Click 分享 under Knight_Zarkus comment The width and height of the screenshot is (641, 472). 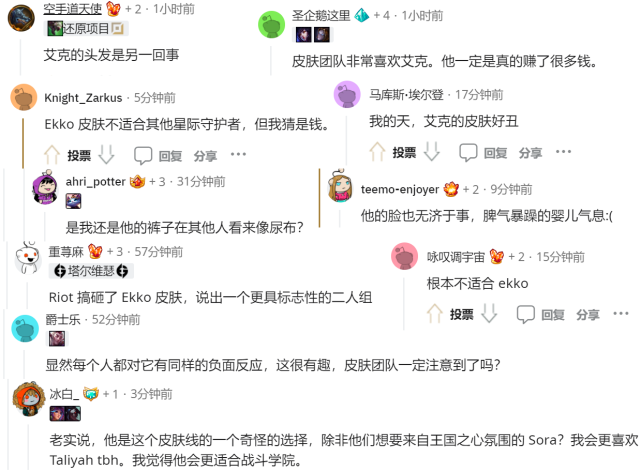point(205,156)
